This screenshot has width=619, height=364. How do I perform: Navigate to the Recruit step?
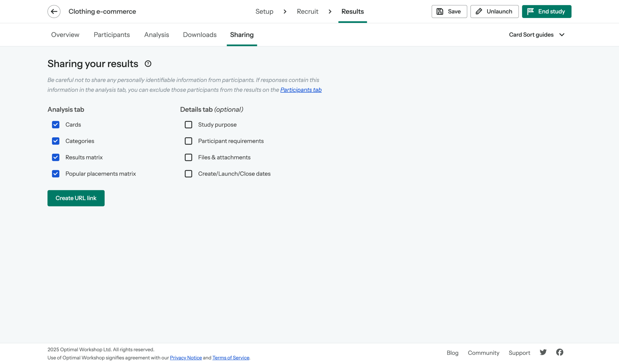pyautogui.click(x=307, y=11)
